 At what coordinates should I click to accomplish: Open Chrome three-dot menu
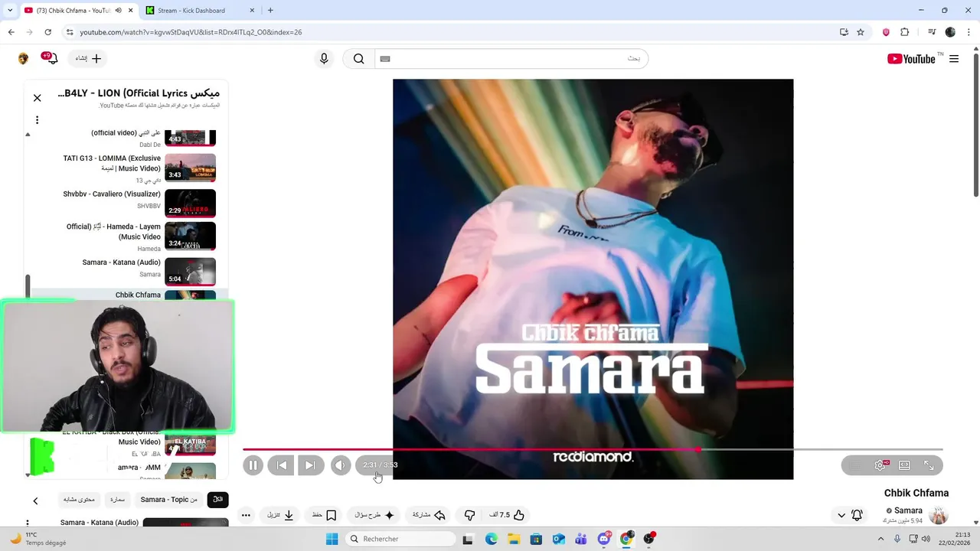(969, 32)
